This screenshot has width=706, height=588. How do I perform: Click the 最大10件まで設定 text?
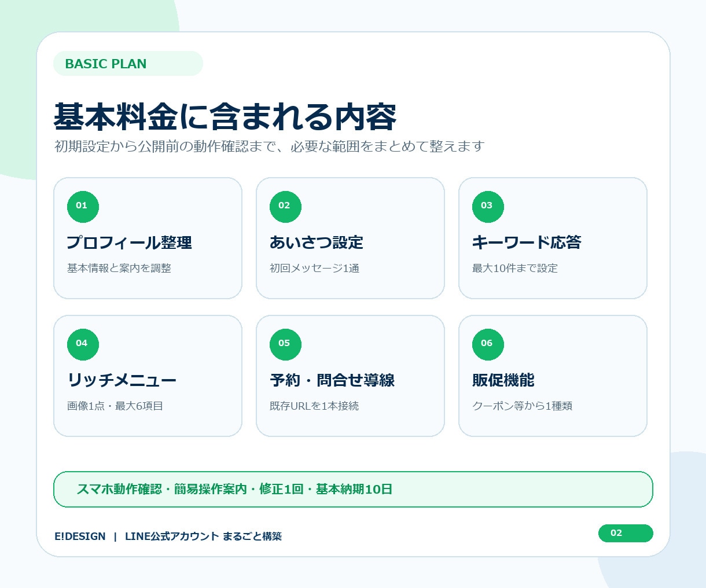(515, 268)
